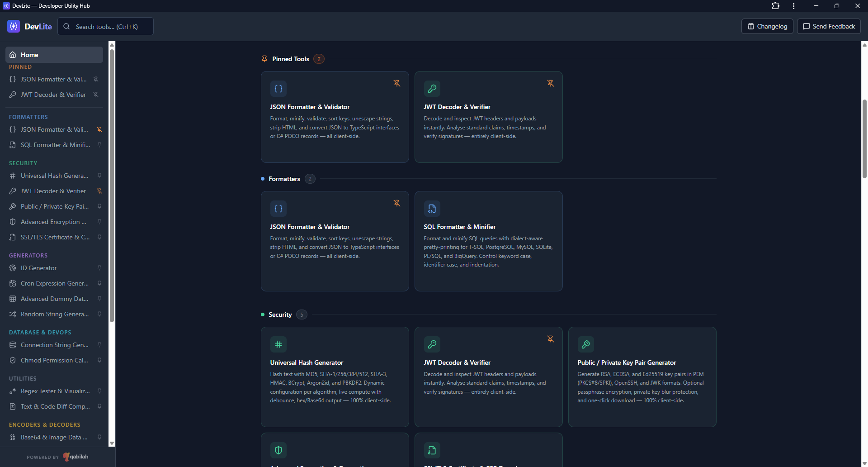Pin Universal Hash Generator in sidebar

pyautogui.click(x=99, y=176)
